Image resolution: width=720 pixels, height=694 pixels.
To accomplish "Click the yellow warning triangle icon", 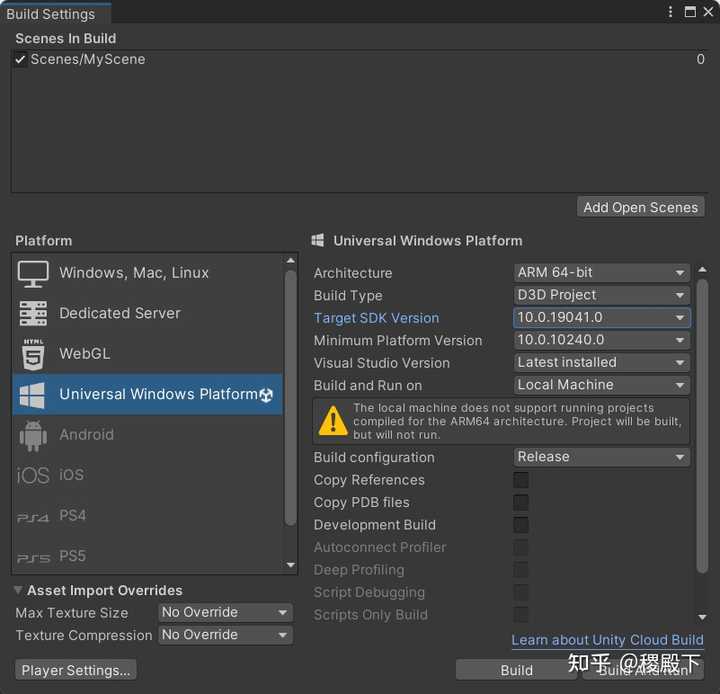I will point(333,421).
